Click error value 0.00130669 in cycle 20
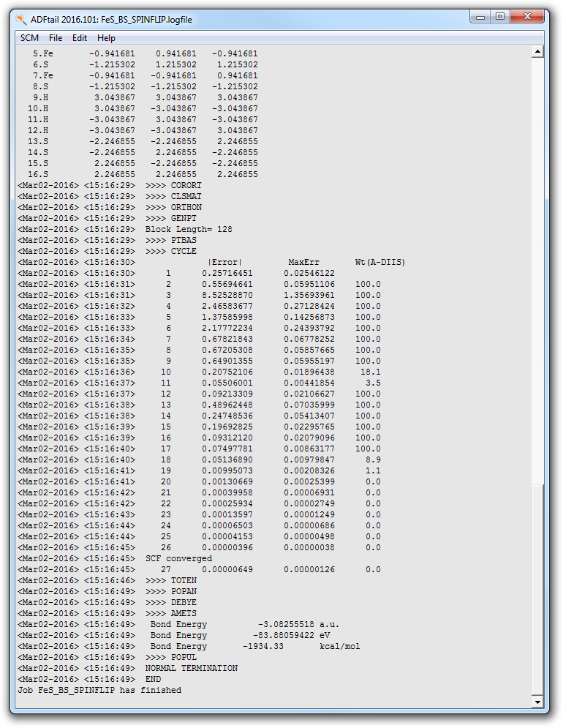 point(227,482)
